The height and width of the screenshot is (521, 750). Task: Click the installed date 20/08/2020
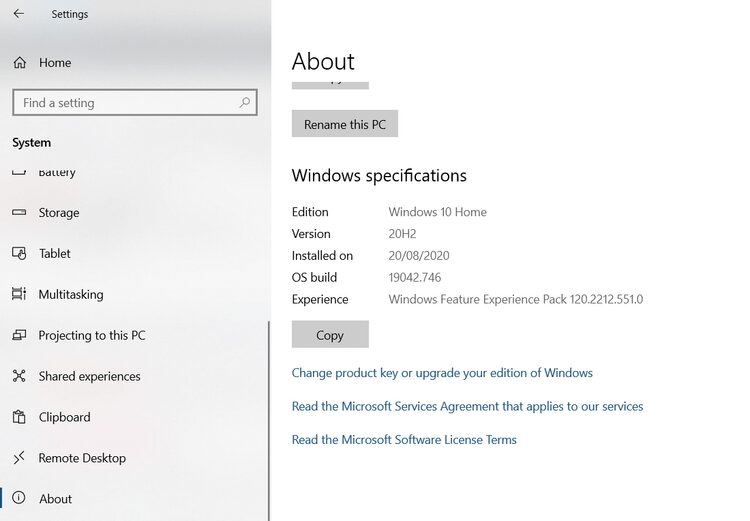(x=419, y=255)
